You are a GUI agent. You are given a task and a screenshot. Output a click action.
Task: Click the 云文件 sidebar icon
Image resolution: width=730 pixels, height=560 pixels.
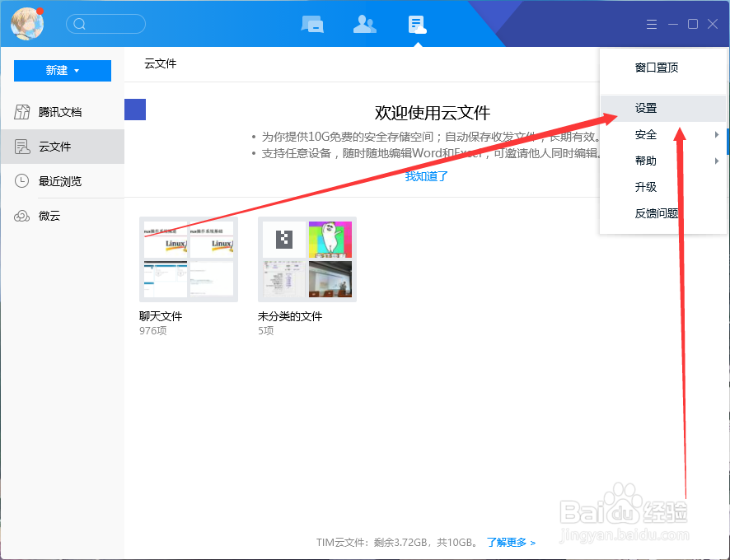tap(22, 147)
